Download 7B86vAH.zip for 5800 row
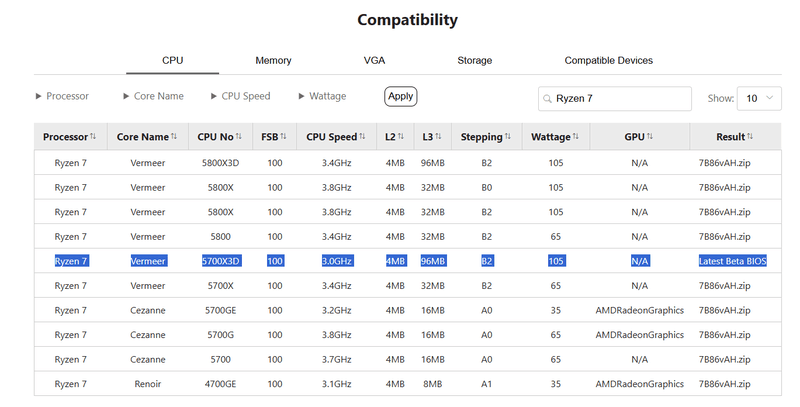Image resolution: width=800 pixels, height=407 pixels. point(724,237)
